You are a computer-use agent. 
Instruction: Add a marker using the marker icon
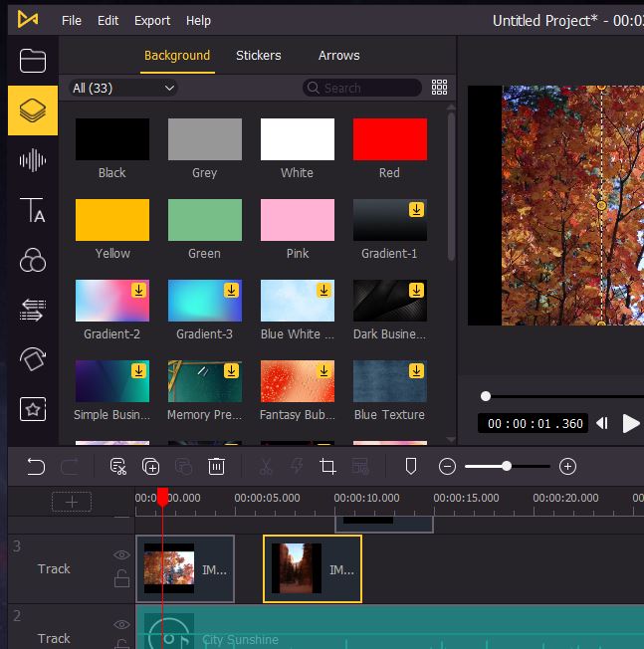coord(410,466)
